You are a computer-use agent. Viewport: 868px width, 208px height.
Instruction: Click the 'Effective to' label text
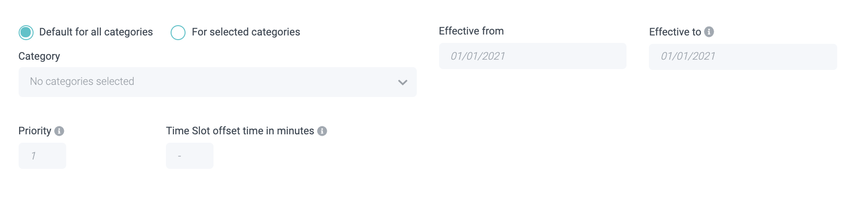pos(675,32)
